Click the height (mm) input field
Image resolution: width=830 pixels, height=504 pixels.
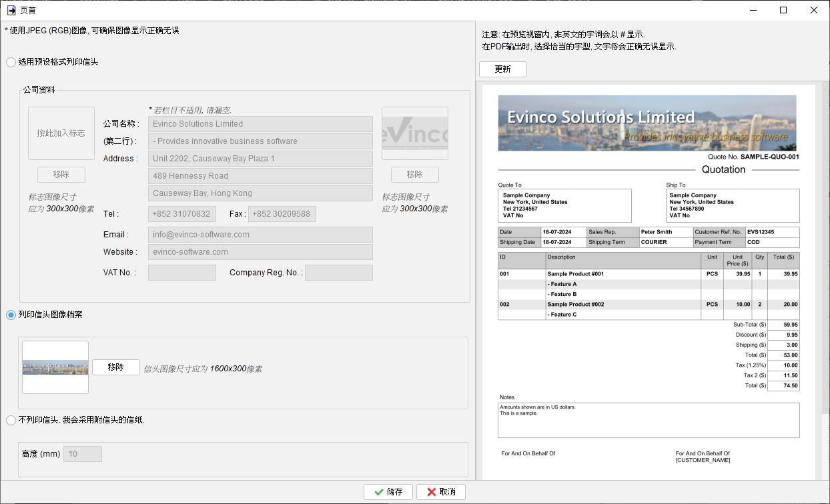click(82, 454)
